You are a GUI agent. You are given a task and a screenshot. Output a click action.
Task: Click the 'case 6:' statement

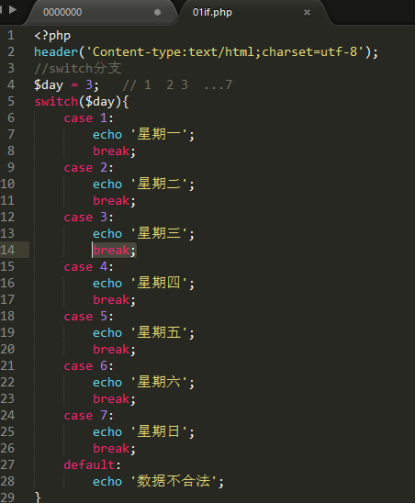pyautogui.click(x=88, y=366)
